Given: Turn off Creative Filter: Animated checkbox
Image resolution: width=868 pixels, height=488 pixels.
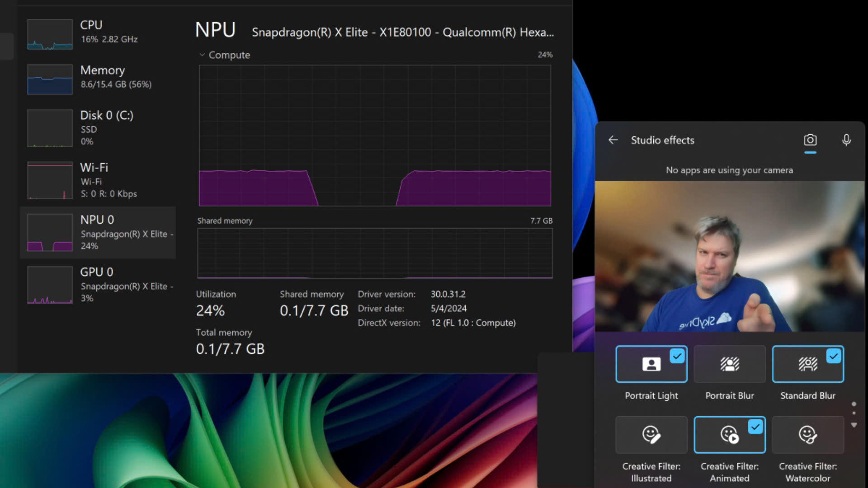Looking at the screenshot, I should pyautogui.click(x=755, y=427).
